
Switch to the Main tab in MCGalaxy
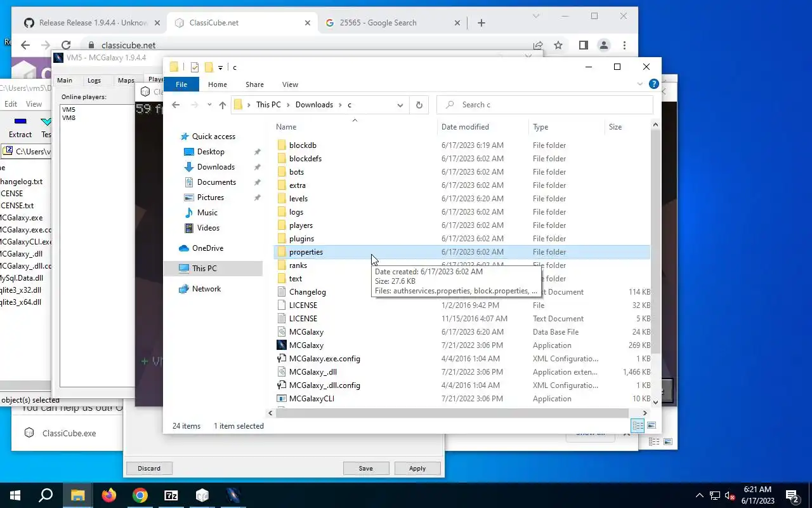click(65, 81)
